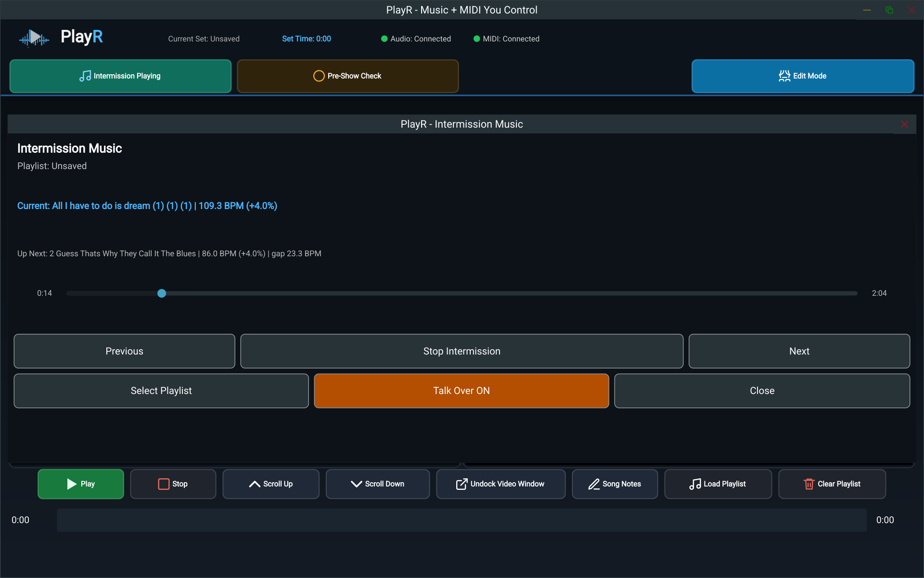Click the Clear Playlist label
Viewport: 924px width, 578px height.
[839, 484]
